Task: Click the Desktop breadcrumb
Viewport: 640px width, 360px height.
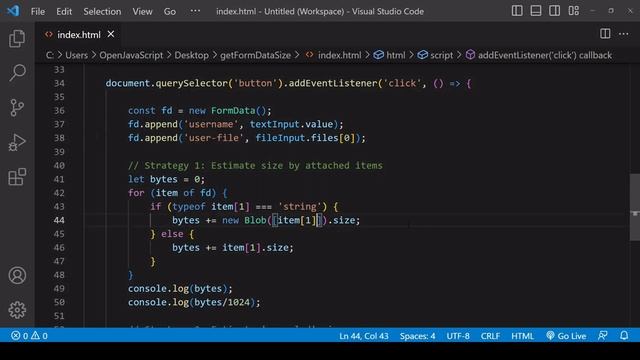Action: [191, 55]
